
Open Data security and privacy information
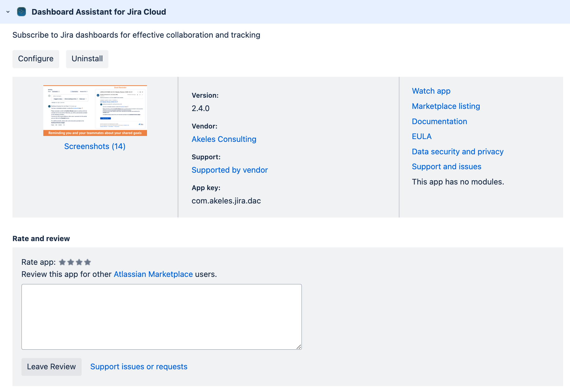click(x=458, y=152)
